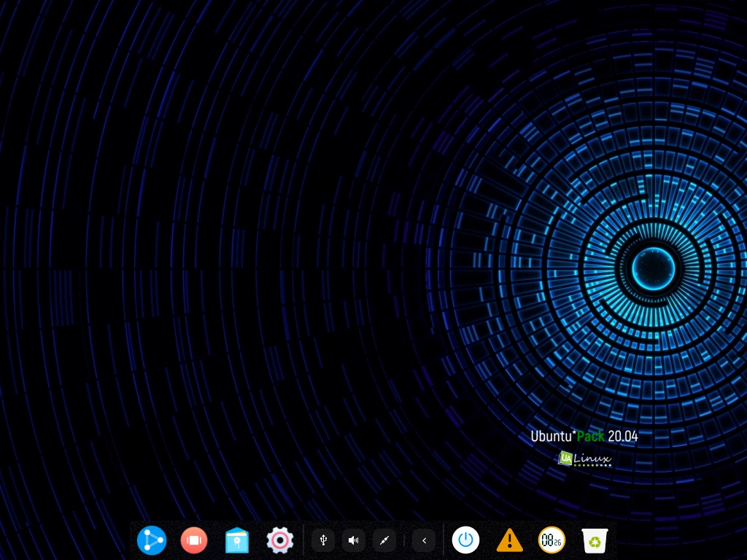Open the 08:26 clock in dock
The width and height of the screenshot is (747, 560).
coord(551,540)
